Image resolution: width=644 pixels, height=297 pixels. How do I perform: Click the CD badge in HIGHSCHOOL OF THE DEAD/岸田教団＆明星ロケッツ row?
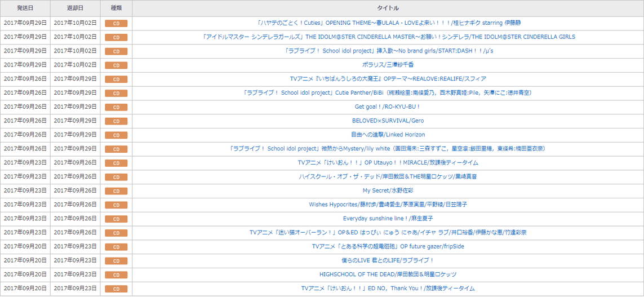116,275
